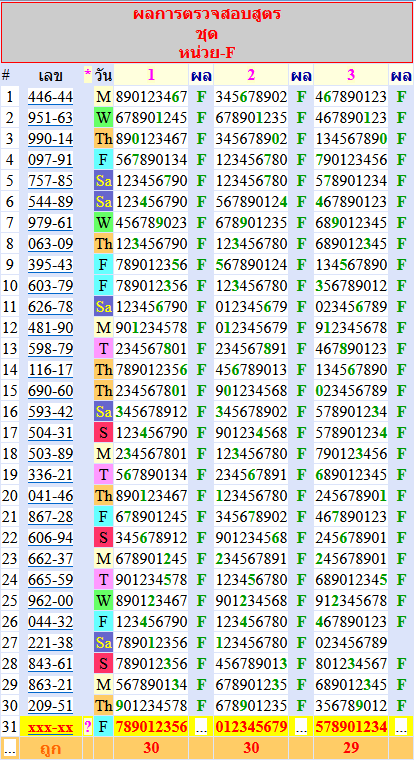Click the ellipsis result after 578901234
This screenshot has width=416, height=763.
tap(401, 727)
